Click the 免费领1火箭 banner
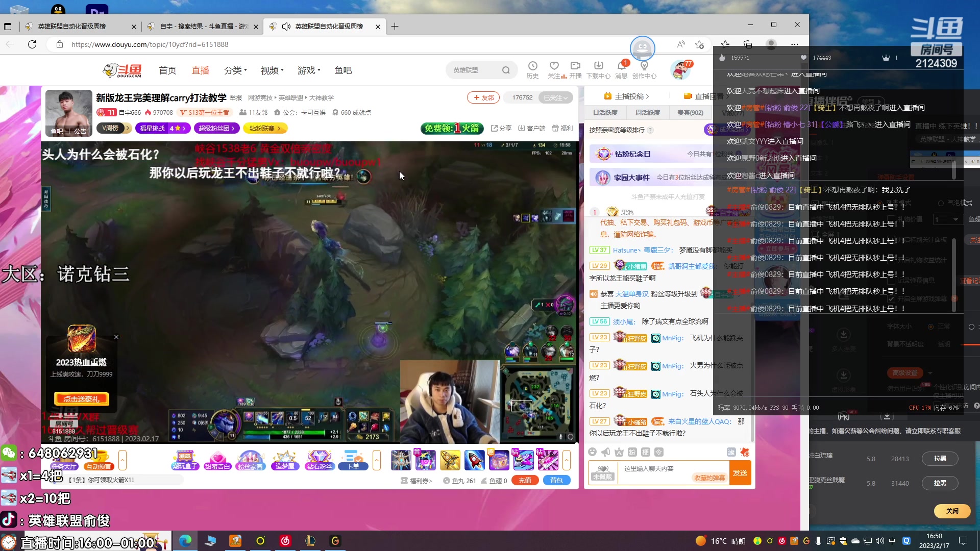 click(x=452, y=128)
